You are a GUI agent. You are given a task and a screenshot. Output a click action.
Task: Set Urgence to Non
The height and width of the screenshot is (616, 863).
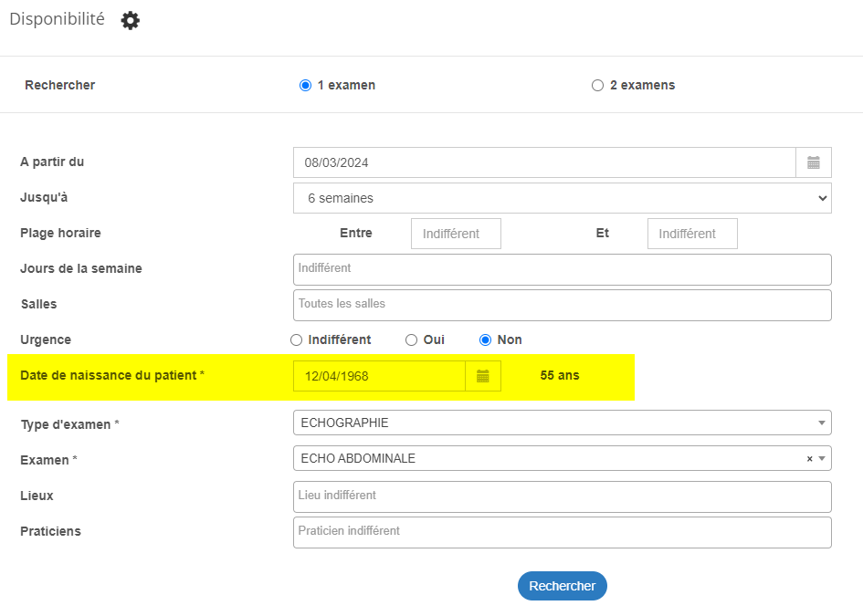485,339
